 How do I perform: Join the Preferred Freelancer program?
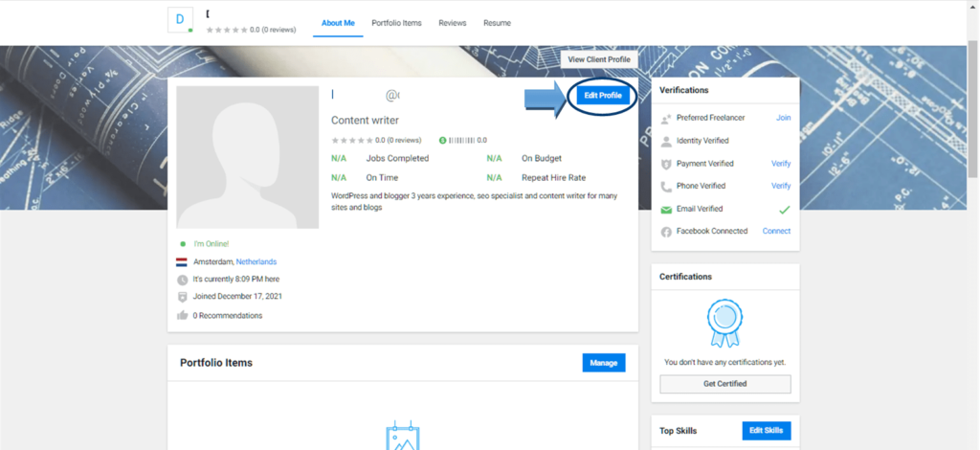(783, 118)
